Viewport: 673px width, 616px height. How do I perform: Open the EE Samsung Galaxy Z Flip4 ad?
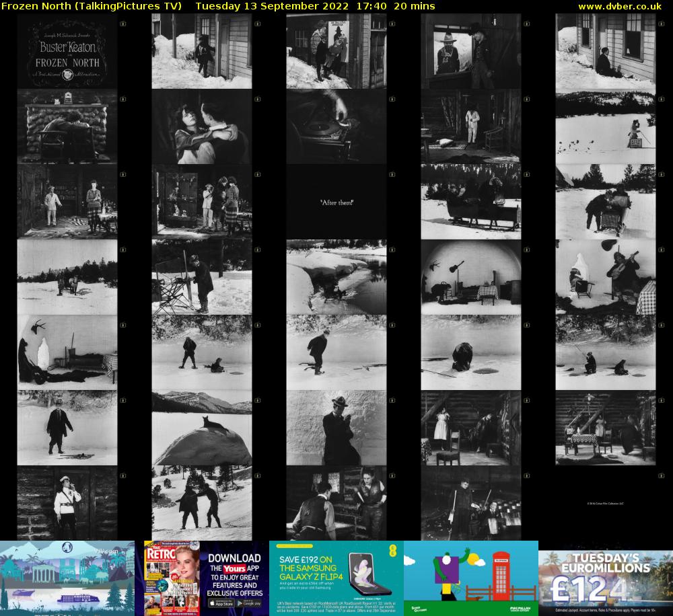pos(336,578)
